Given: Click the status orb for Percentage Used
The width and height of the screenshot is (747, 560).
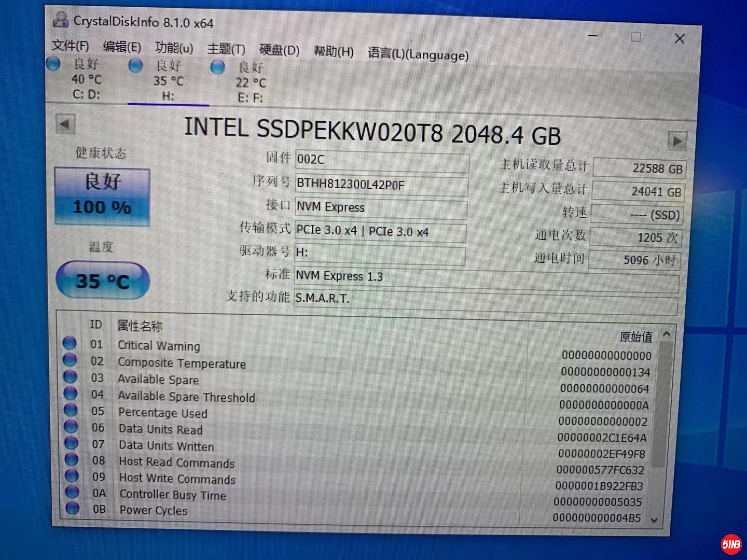Looking at the screenshot, I should pyautogui.click(x=71, y=410).
